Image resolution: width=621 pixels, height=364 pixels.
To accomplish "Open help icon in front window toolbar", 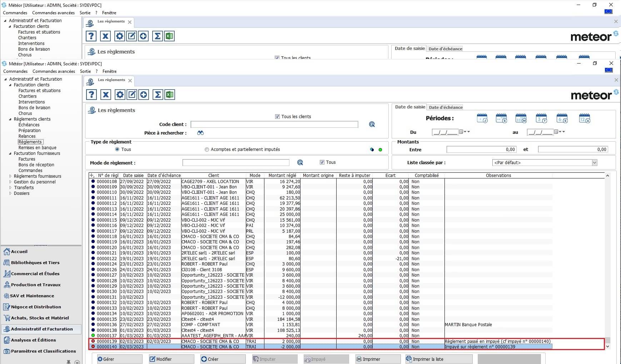I will [x=91, y=95].
